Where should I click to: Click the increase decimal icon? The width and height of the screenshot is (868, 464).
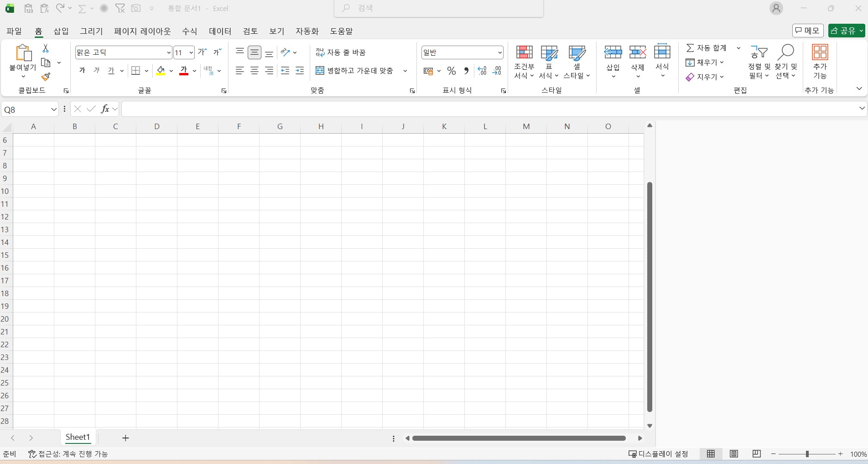[x=482, y=71]
